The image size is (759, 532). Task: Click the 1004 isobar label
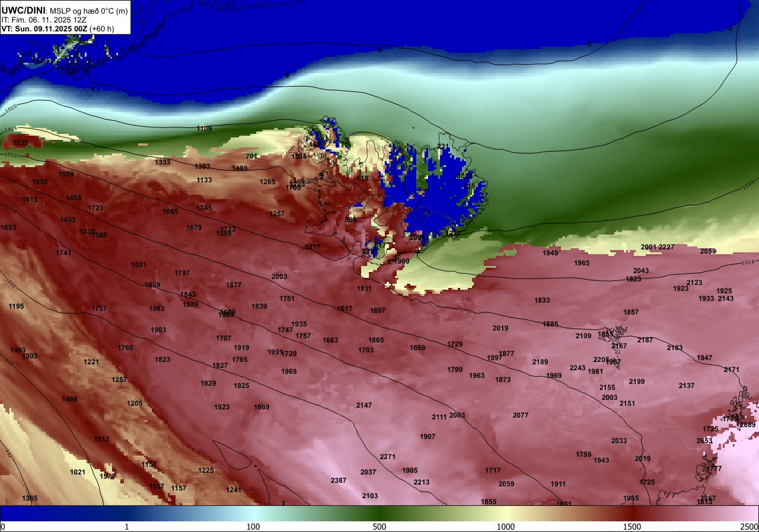(11, 207)
